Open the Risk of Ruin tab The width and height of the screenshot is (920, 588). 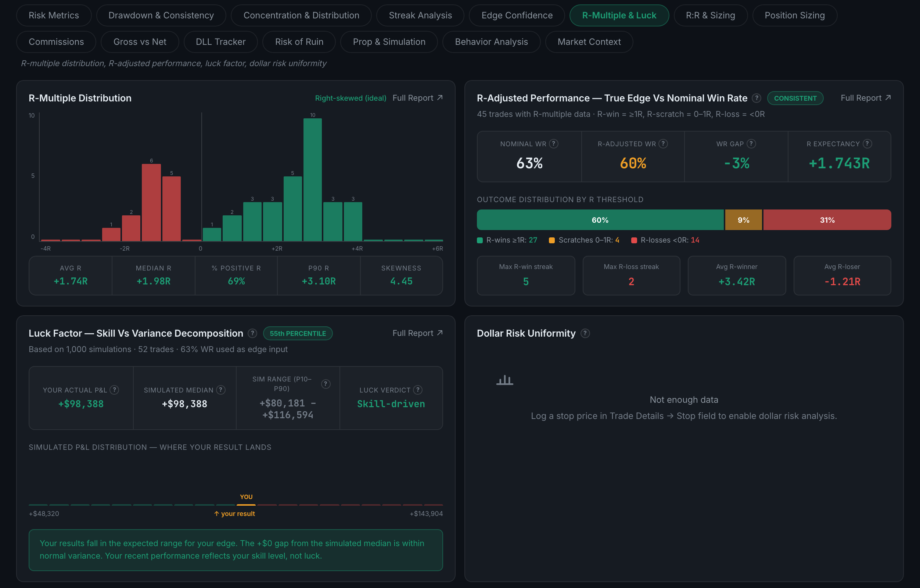[299, 42]
